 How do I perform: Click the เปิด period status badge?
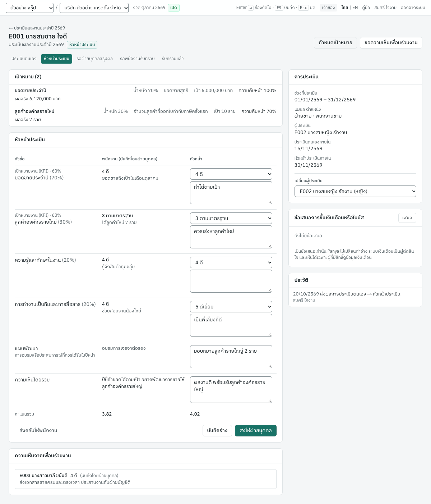pyautogui.click(x=173, y=8)
